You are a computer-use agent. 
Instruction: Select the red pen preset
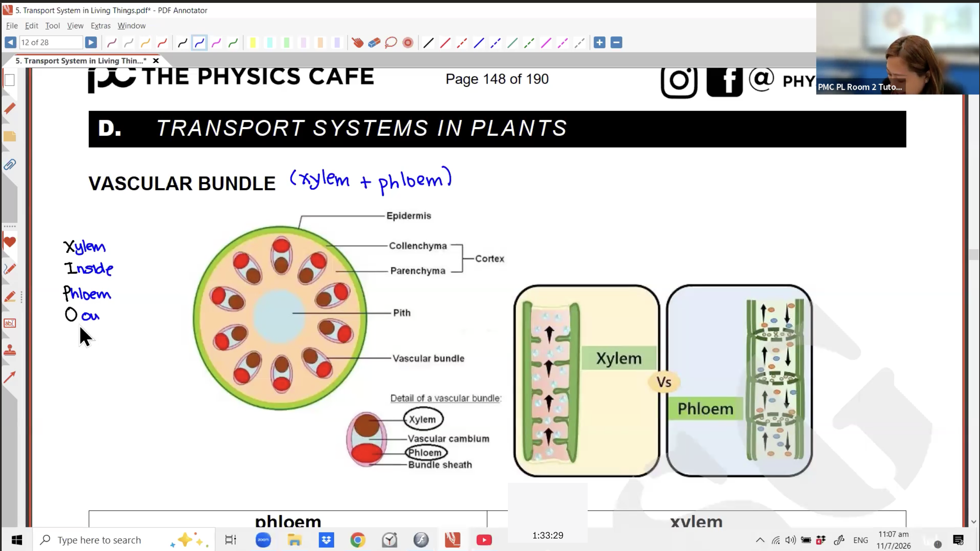[x=162, y=42]
